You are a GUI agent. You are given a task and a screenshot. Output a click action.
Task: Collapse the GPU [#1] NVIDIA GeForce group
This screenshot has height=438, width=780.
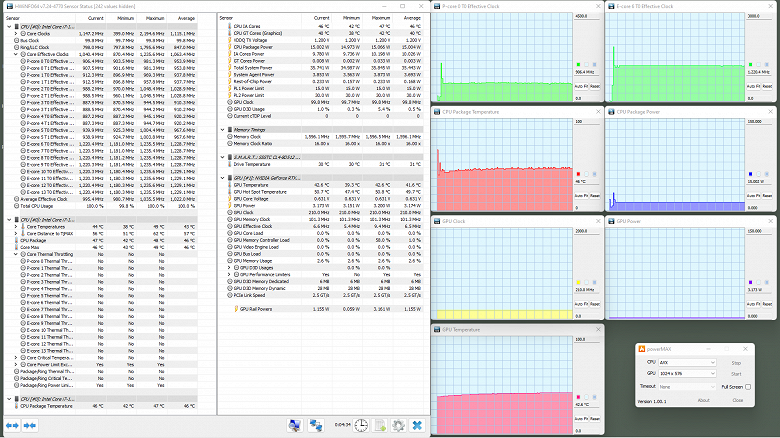(x=223, y=178)
